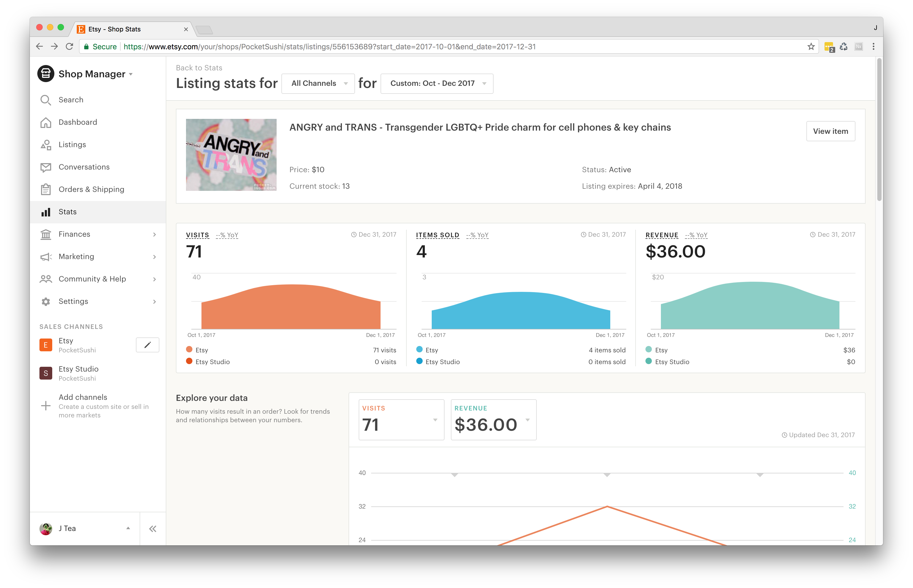Close the Etsy - Shop Stats tab
Viewport: 913px width, 588px height.
click(x=186, y=29)
